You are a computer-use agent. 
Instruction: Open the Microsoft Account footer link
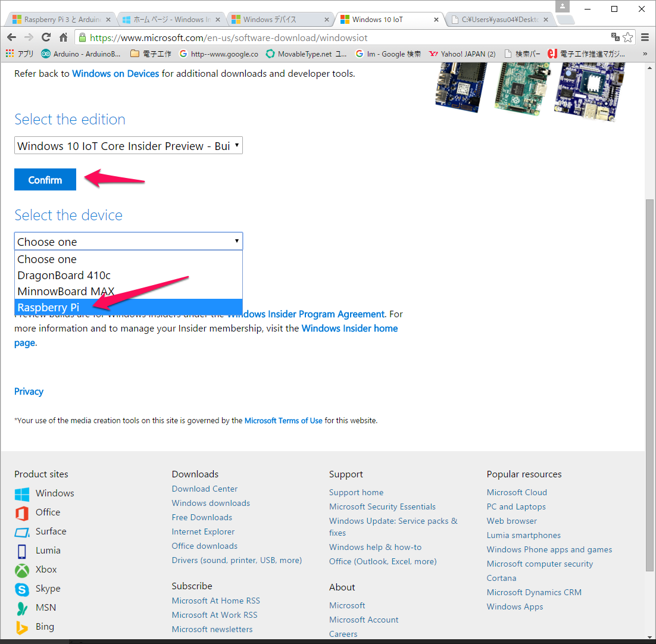pos(364,620)
